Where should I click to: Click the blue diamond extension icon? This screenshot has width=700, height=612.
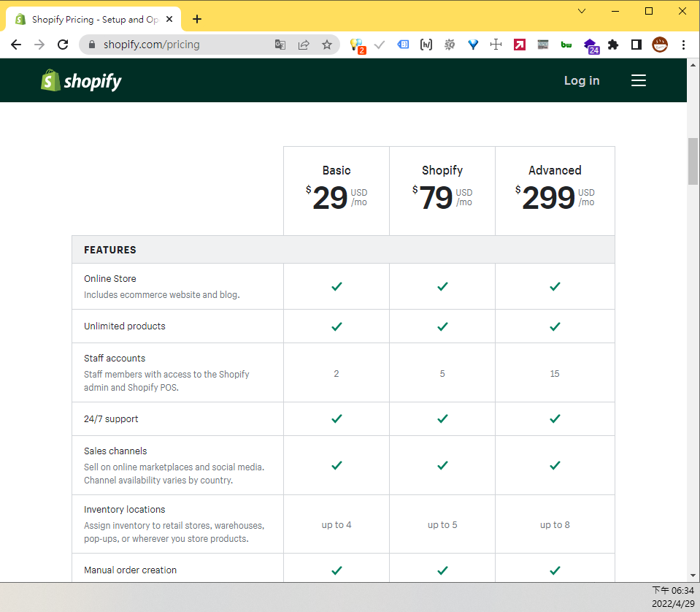click(473, 45)
